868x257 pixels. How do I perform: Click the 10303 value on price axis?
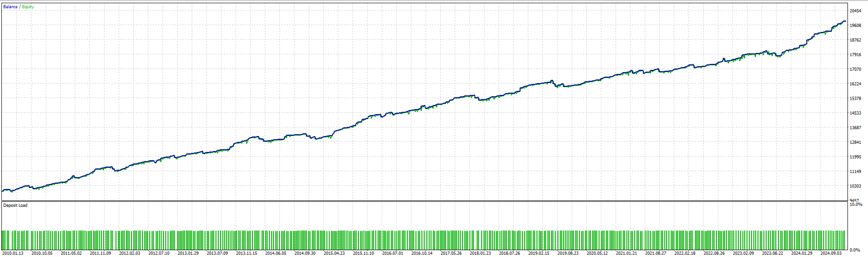click(855, 186)
